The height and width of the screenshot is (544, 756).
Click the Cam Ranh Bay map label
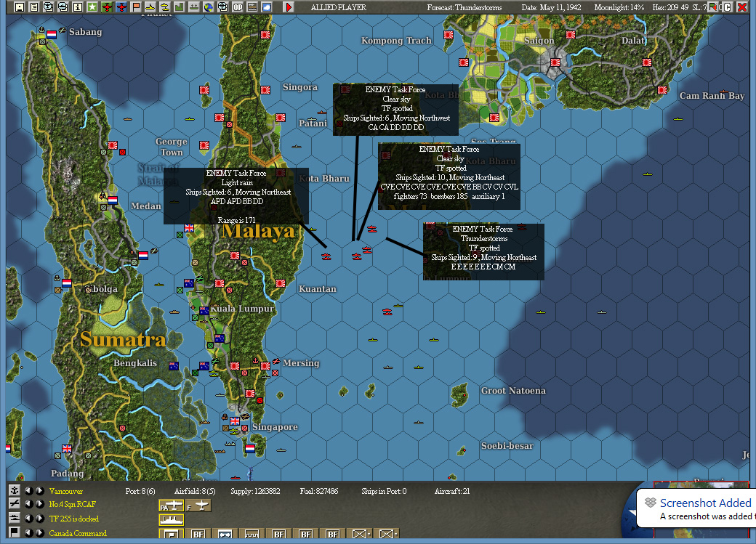[712, 95]
